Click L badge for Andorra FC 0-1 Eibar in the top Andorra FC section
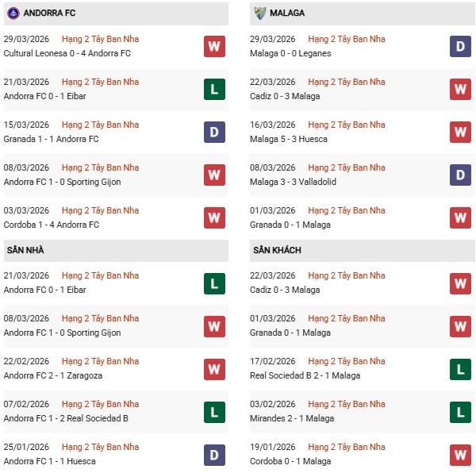 tap(214, 89)
